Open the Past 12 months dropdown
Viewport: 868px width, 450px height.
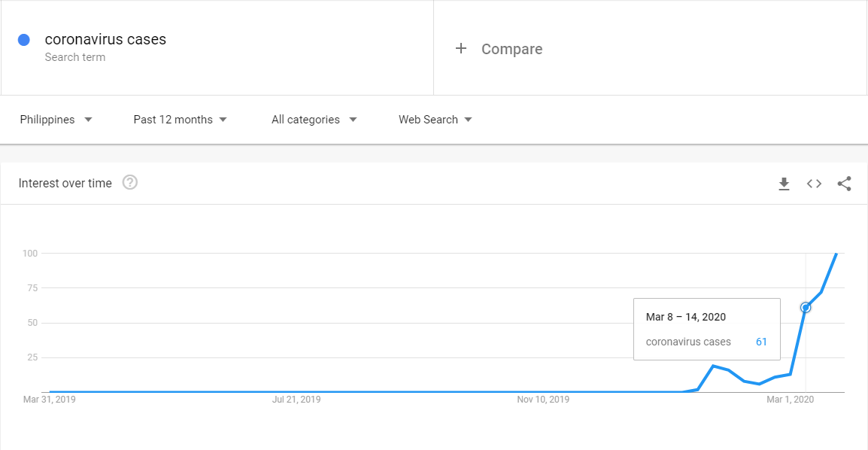tap(180, 120)
